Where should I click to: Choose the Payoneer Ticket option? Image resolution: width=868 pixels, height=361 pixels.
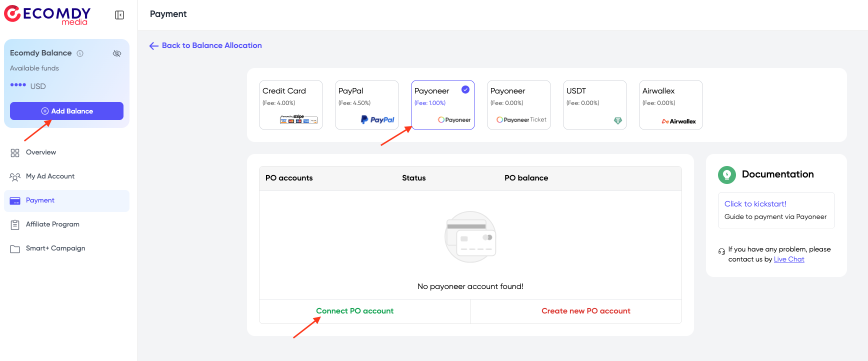click(518, 105)
